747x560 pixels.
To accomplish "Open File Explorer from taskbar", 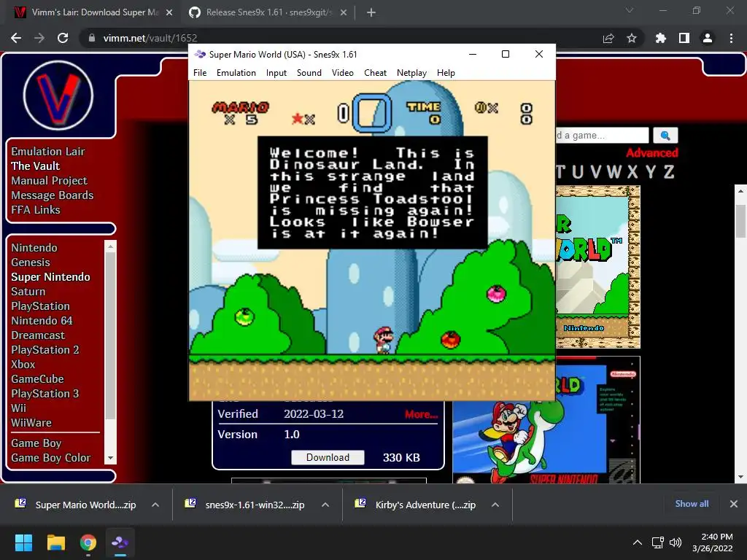I will pos(55,542).
